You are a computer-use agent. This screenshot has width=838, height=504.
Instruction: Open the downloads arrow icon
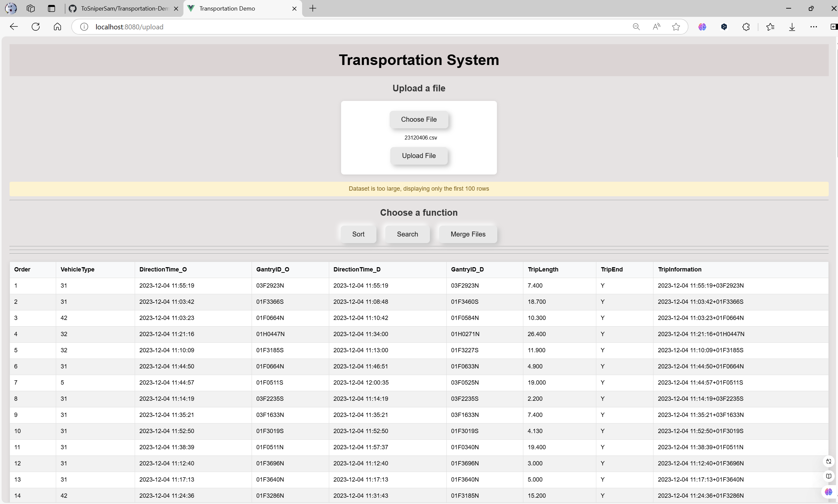click(792, 27)
